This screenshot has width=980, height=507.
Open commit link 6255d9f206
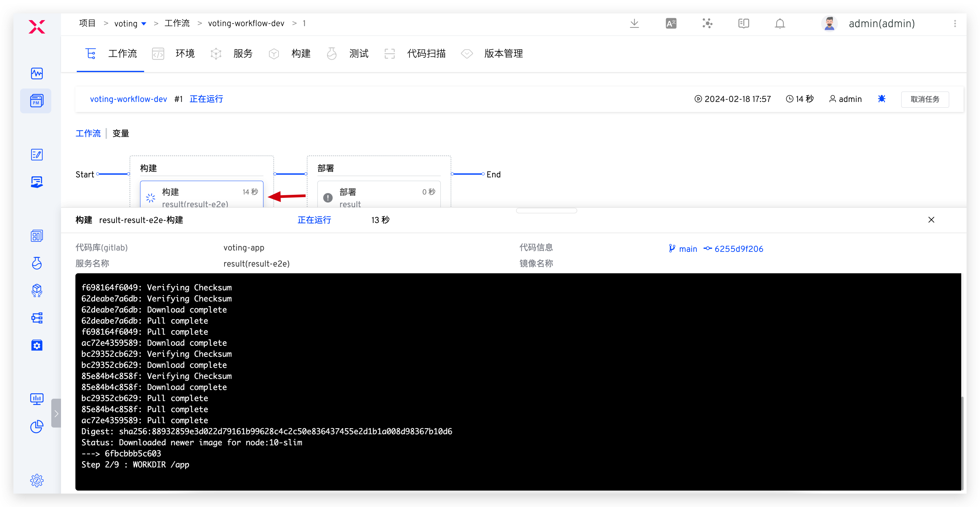tap(739, 248)
